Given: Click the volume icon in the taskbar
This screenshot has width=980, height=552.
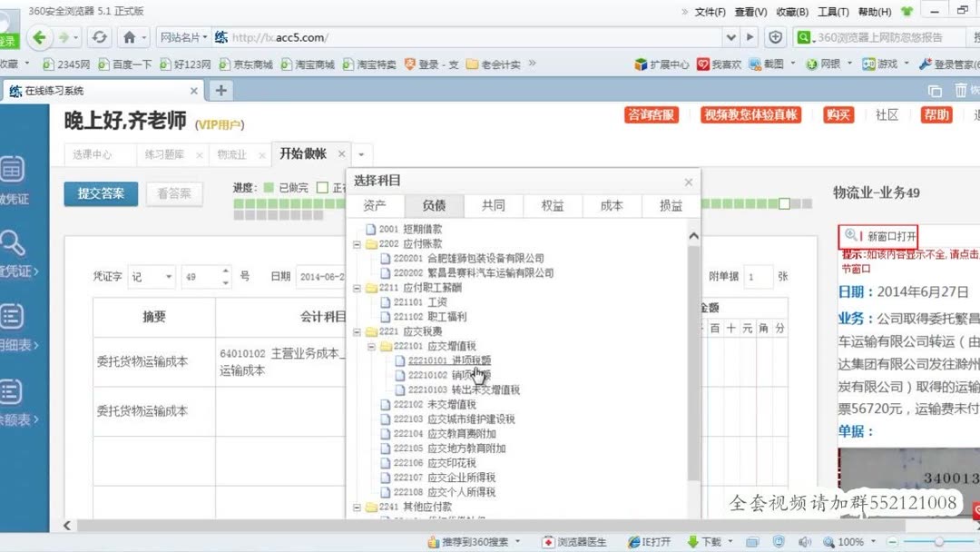Looking at the screenshot, I should [805, 540].
